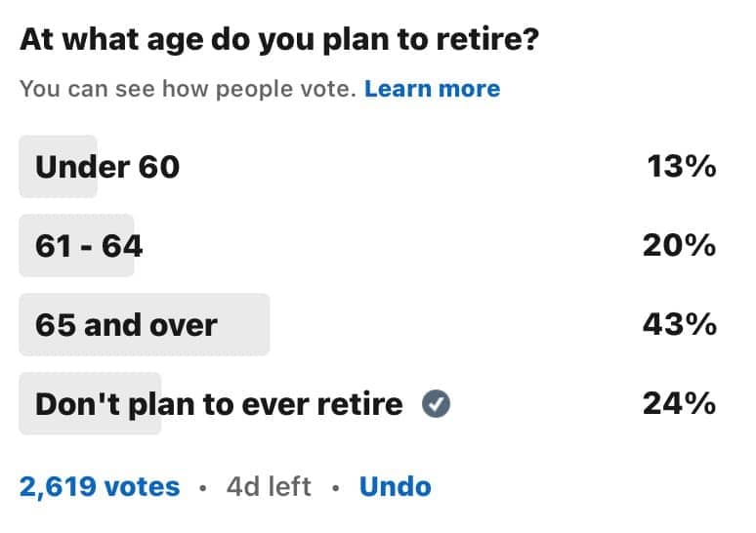Screen dimensions: 756x533
Task: Click the 65 and over gray progress bar
Action: pos(145,324)
